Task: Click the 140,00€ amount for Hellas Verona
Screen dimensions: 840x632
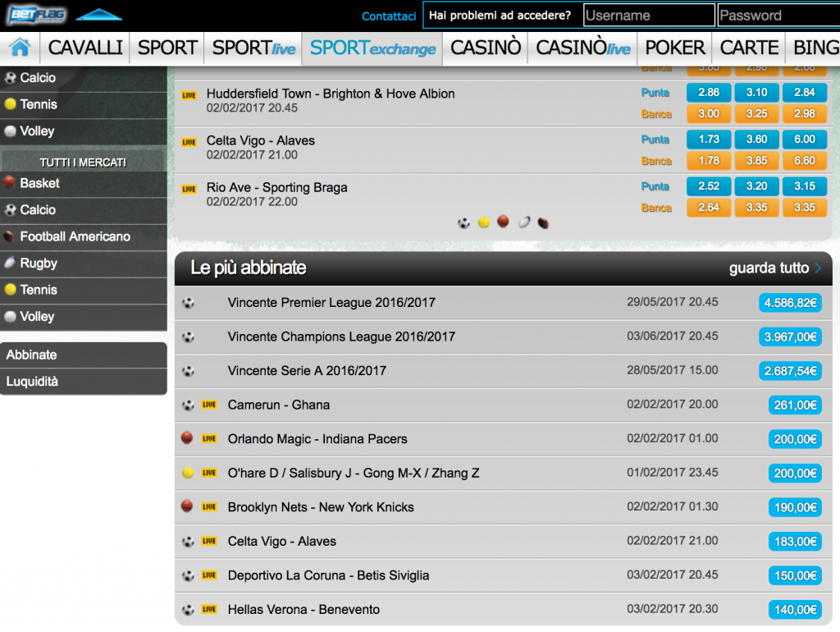Action: (x=795, y=610)
